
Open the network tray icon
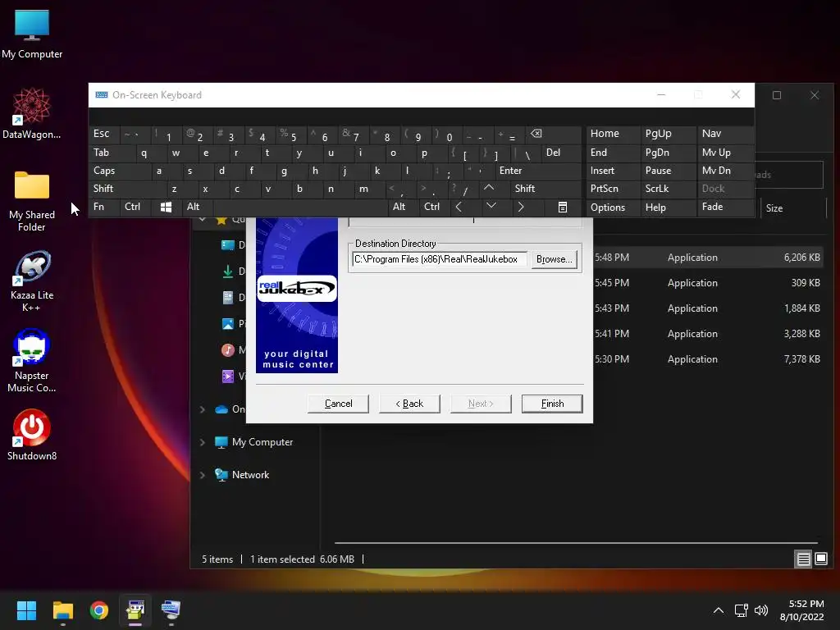point(741,610)
